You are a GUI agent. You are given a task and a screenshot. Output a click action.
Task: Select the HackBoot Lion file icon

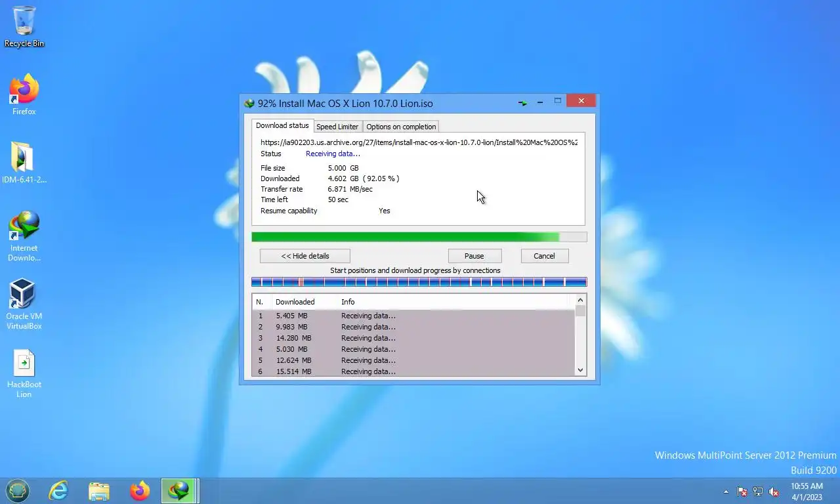[x=24, y=373]
